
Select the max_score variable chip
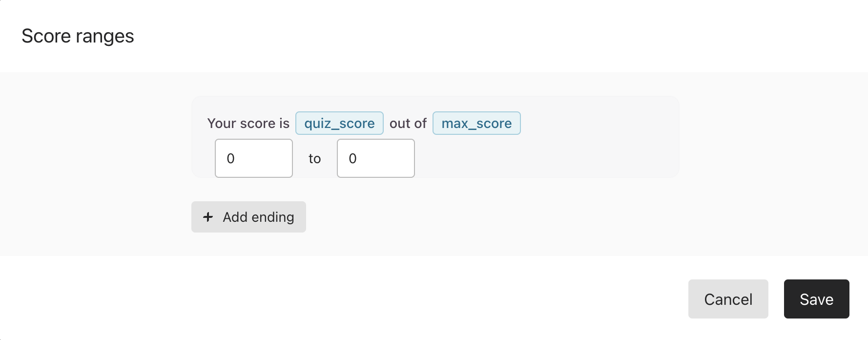point(476,123)
